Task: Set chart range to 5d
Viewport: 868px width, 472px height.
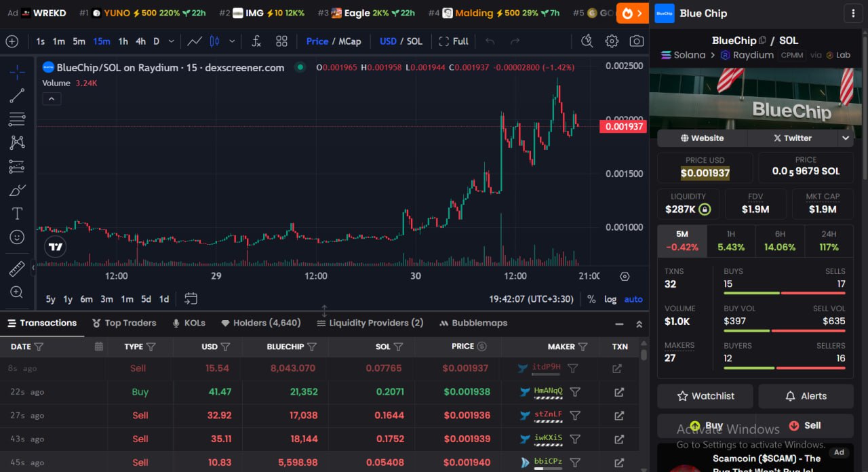Action: [x=146, y=299]
